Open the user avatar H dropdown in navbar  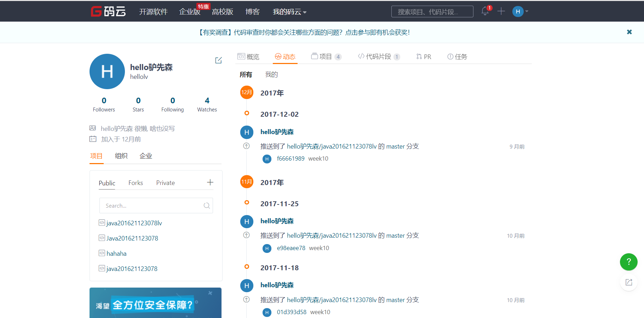point(520,11)
